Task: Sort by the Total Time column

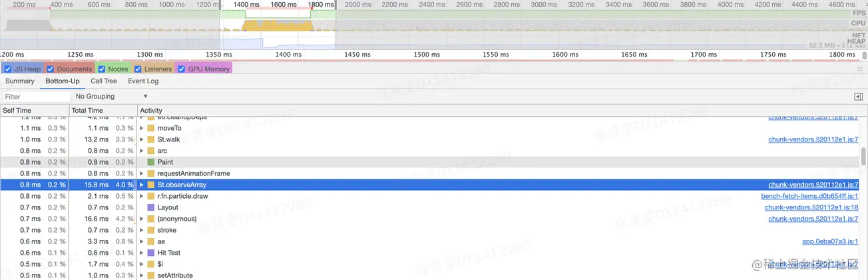Action: point(103,111)
